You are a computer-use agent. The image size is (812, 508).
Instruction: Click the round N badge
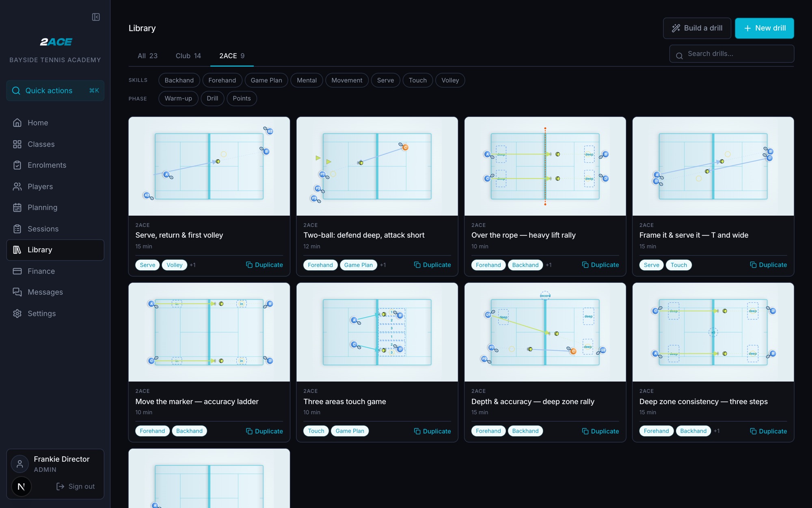pyautogui.click(x=21, y=486)
